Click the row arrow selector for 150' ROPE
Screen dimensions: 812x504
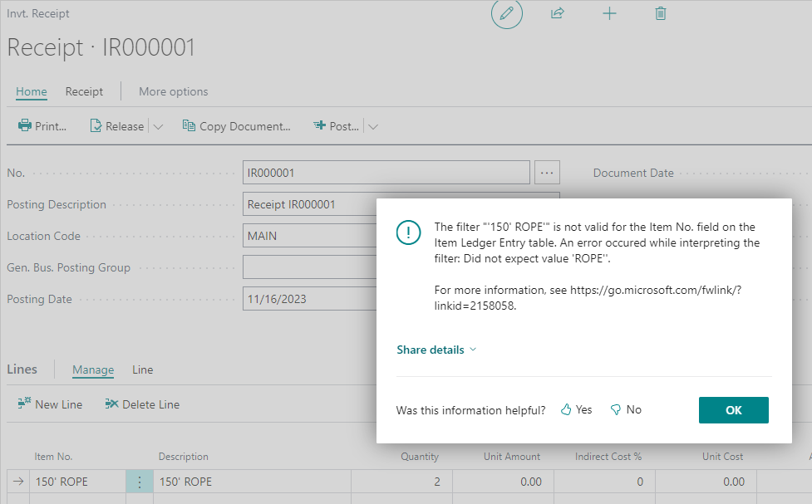(x=18, y=482)
